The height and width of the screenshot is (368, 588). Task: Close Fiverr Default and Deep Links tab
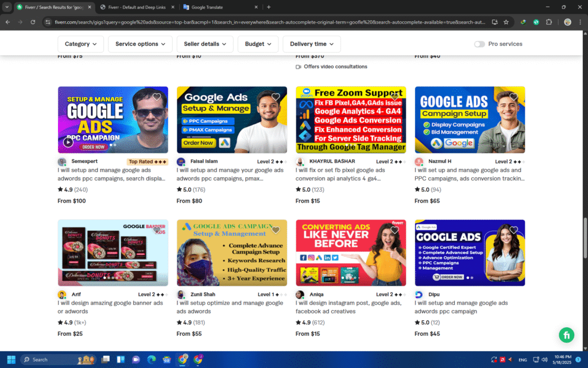(172, 7)
